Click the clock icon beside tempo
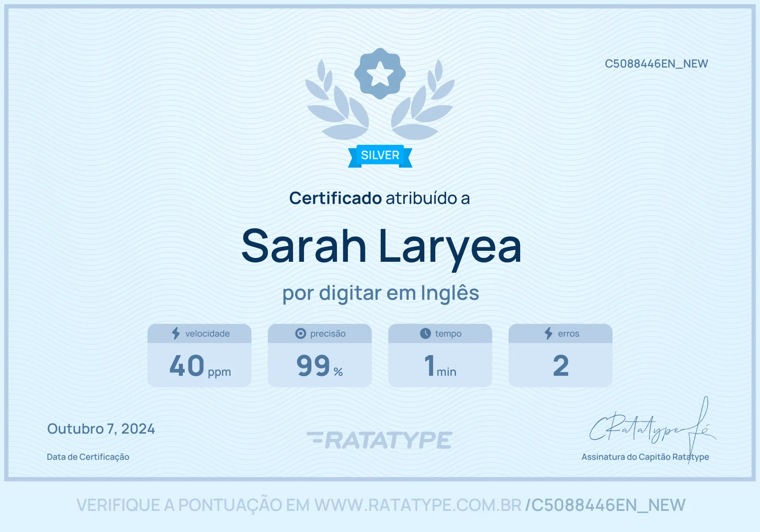760x532 pixels. [425, 334]
